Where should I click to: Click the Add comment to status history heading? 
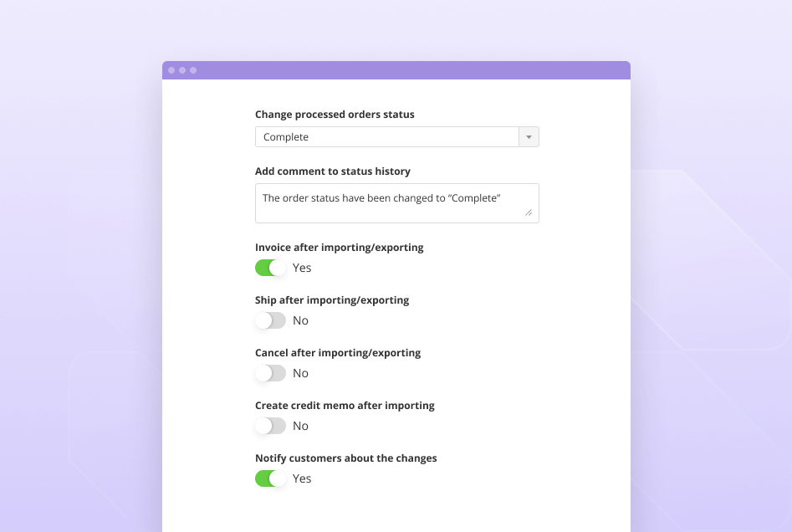tap(333, 171)
